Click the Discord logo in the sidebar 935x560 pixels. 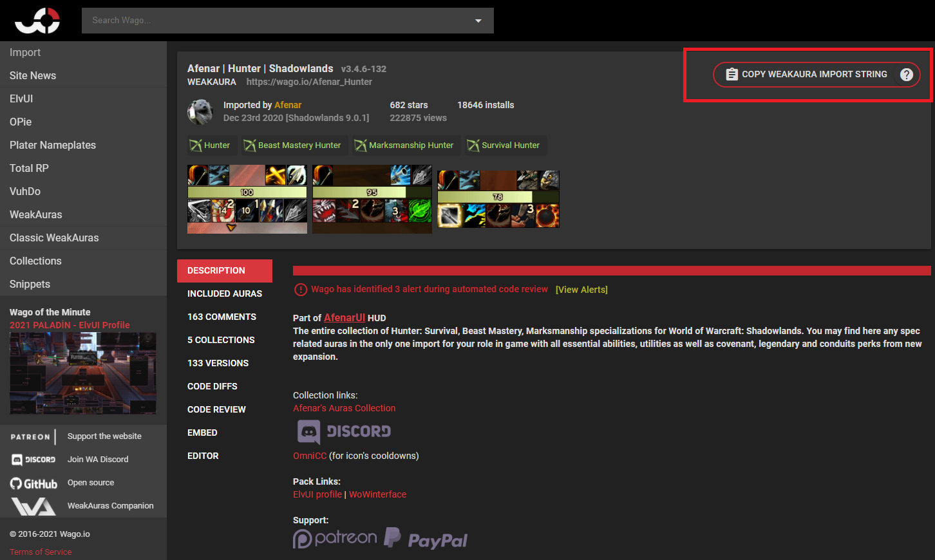(x=33, y=460)
